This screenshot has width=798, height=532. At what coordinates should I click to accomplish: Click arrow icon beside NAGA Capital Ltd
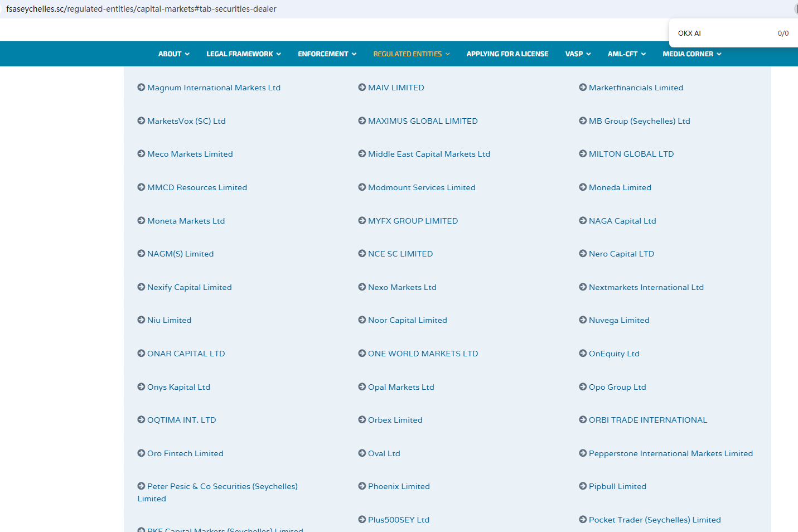coord(583,221)
